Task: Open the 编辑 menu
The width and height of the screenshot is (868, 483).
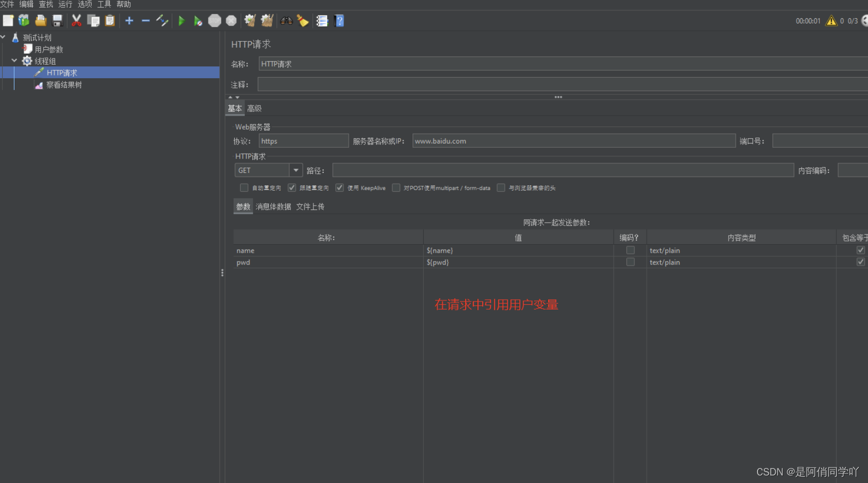Action: [27, 4]
